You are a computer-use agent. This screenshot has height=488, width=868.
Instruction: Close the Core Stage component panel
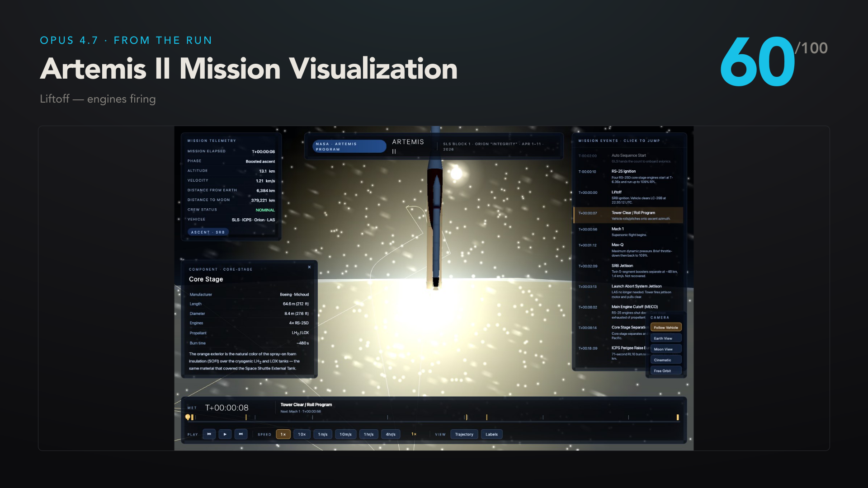point(309,267)
